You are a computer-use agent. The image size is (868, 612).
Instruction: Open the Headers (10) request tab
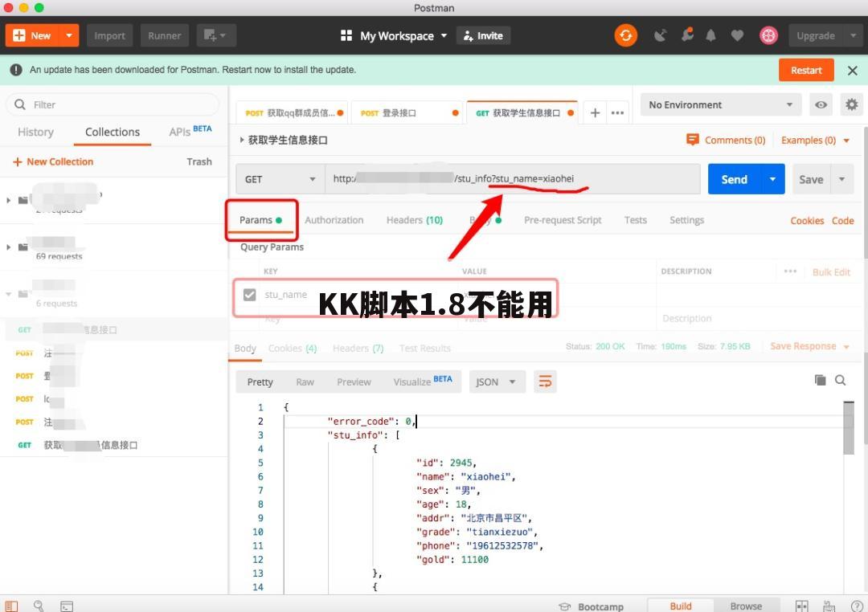tap(415, 220)
